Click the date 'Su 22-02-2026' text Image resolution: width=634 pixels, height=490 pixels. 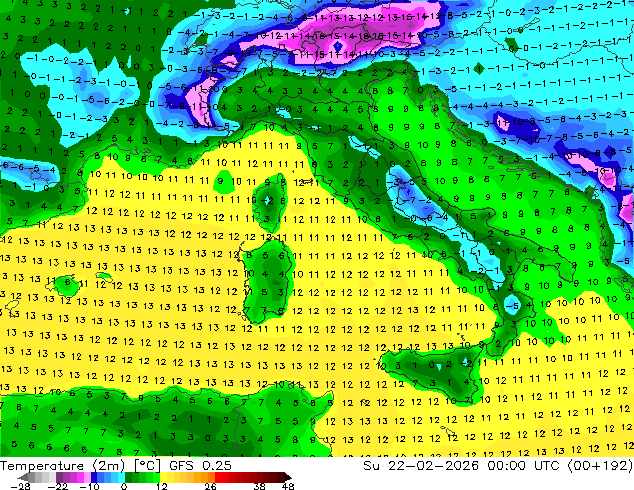(421, 466)
